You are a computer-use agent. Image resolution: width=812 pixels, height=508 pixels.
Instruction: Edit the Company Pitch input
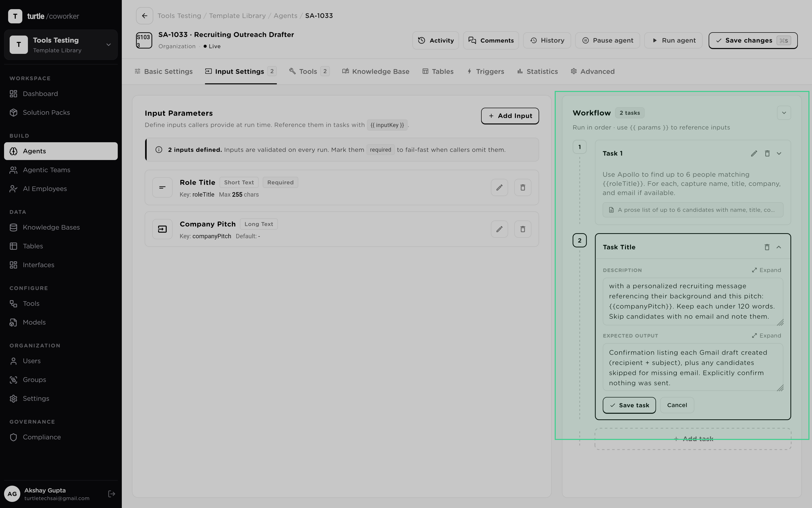click(x=499, y=229)
